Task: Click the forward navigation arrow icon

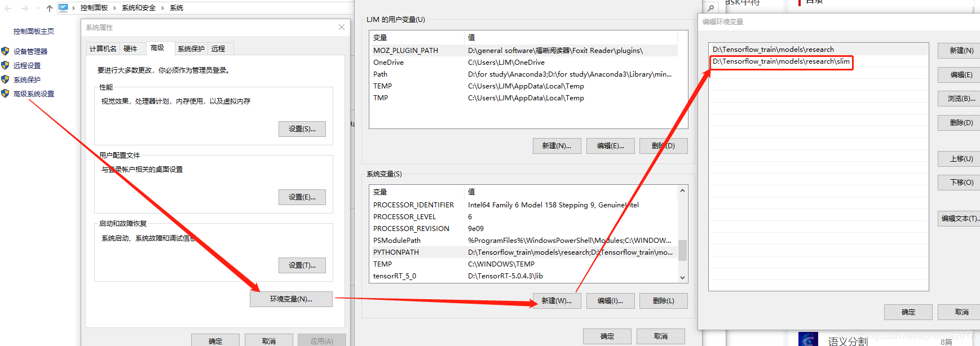Action: pos(24,8)
